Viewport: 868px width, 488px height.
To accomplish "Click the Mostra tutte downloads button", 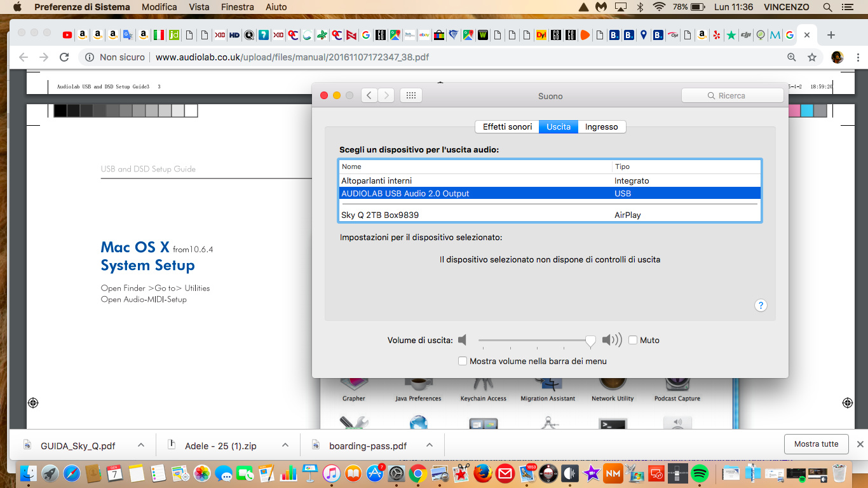I will click(817, 444).
